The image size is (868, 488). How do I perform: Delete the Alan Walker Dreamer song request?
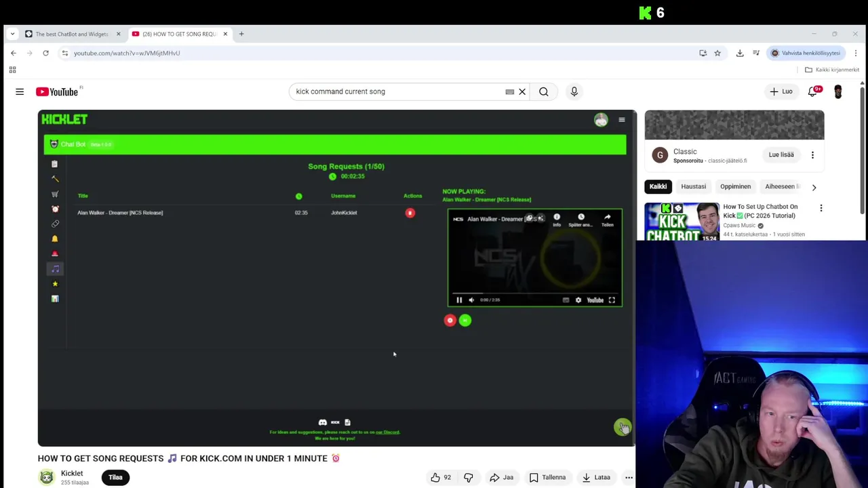(410, 213)
